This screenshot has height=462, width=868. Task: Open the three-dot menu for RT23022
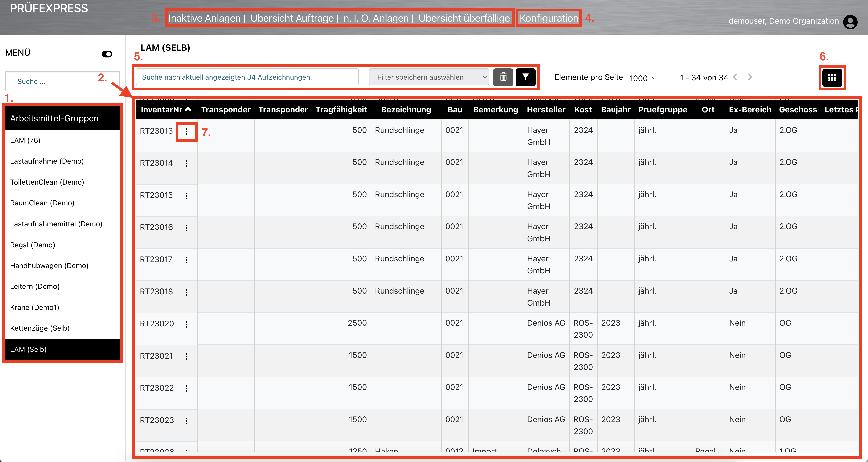click(186, 388)
